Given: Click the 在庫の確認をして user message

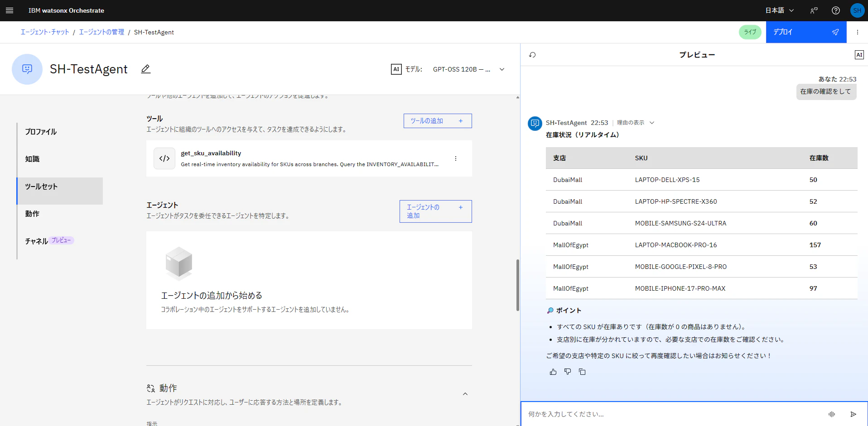Looking at the screenshot, I should [826, 91].
